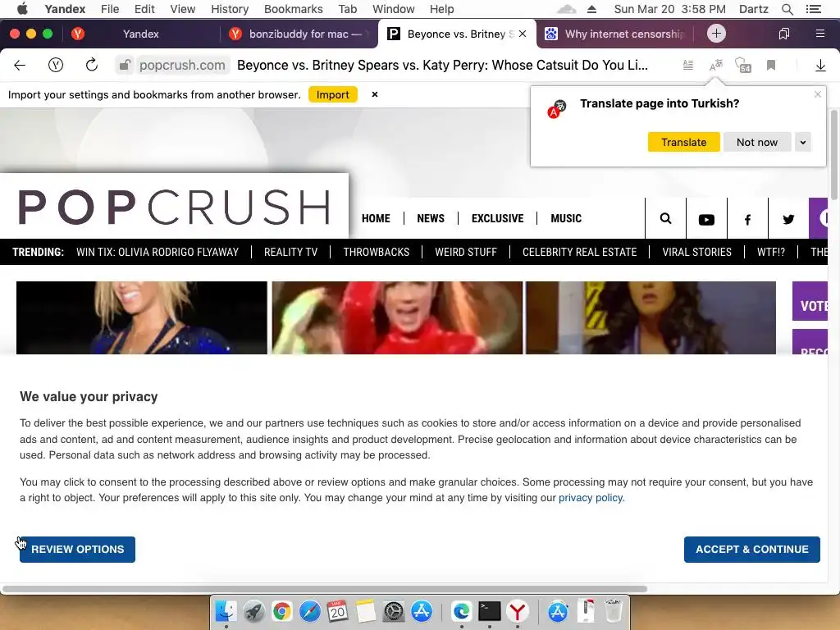The width and height of the screenshot is (840, 630).
Task: Open trending Throwbacks link
Action: 376,253
